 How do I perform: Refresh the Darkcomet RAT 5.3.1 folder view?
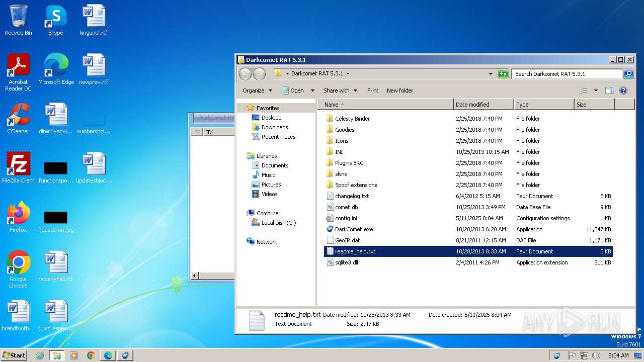click(503, 74)
